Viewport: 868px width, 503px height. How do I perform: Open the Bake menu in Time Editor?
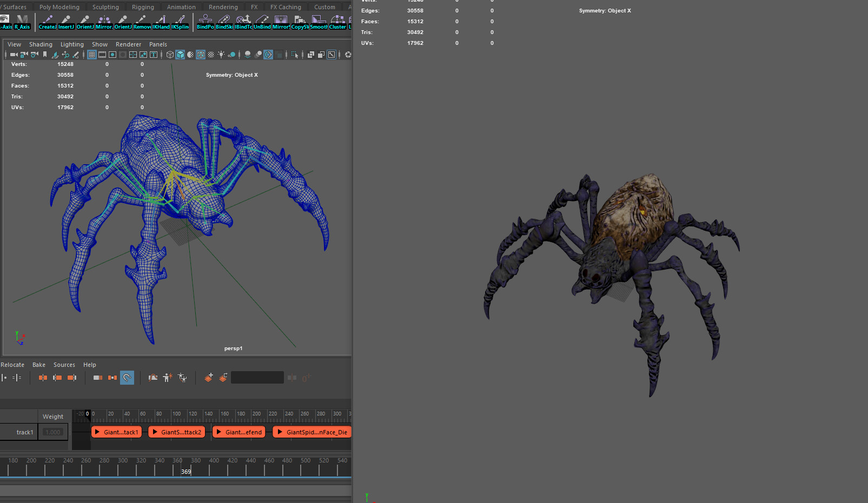click(x=38, y=365)
